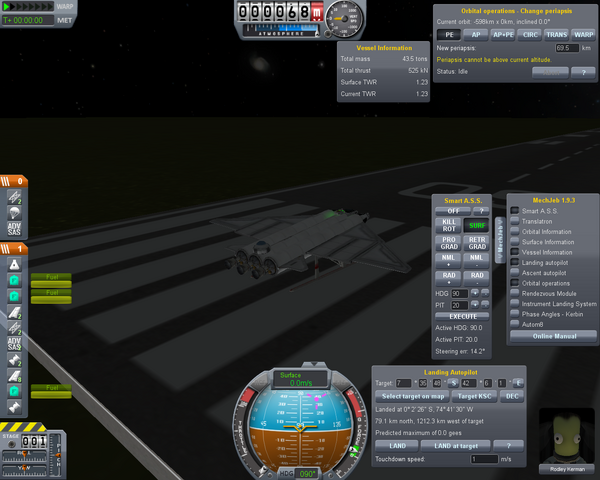Turn Smart A.S.S. OFF
The height and width of the screenshot is (480, 600).
click(x=453, y=211)
